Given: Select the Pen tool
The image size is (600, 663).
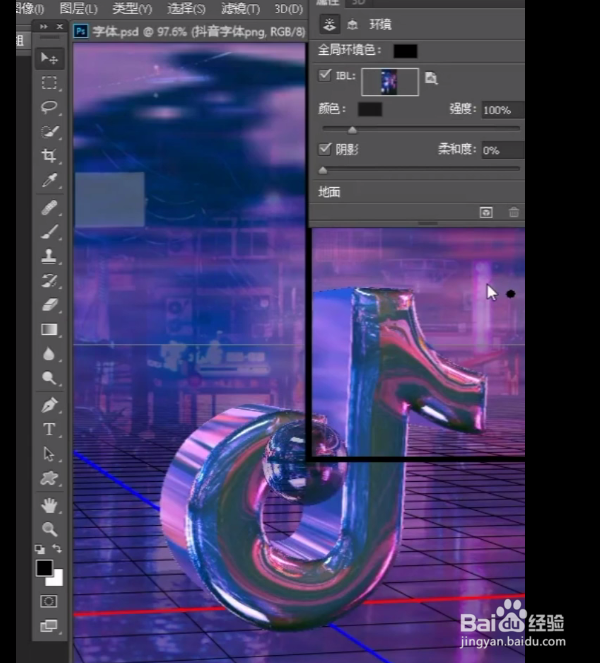Looking at the screenshot, I should (x=49, y=405).
